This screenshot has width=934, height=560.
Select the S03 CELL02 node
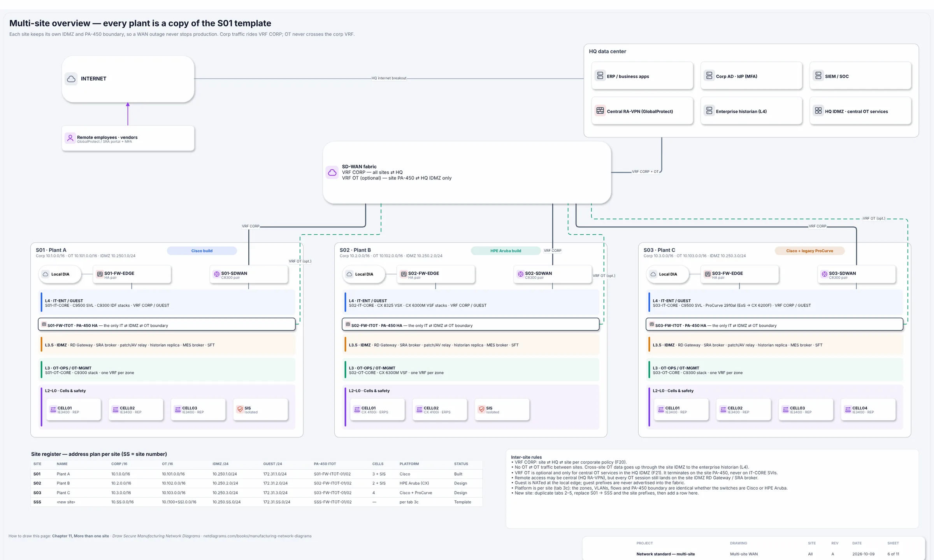pos(743,409)
